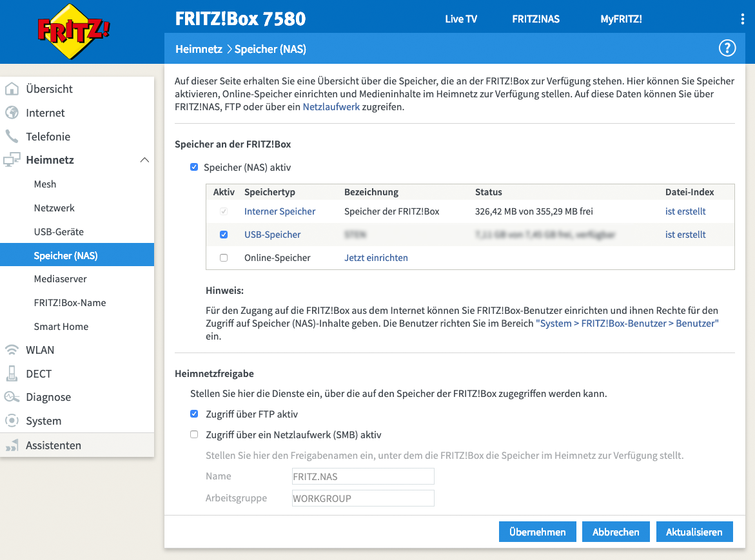Image resolution: width=755 pixels, height=560 pixels.
Task: Click the Assistenten wizard icon
Action: coord(12,445)
